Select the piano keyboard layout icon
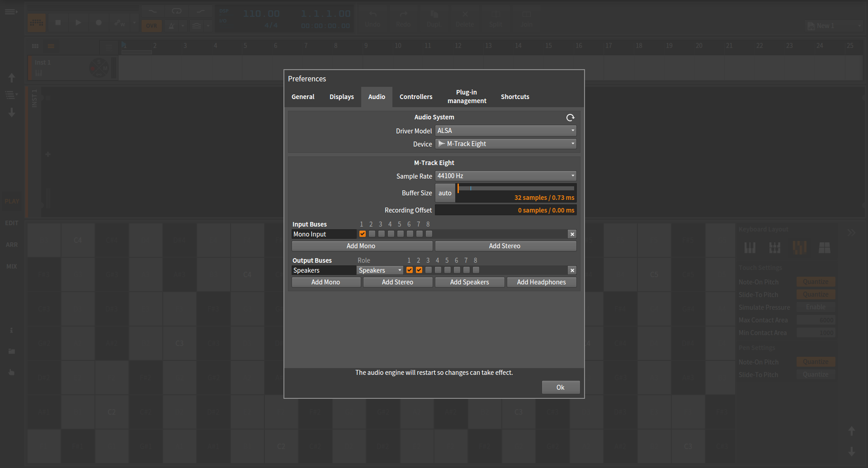868x468 pixels. (750, 248)
